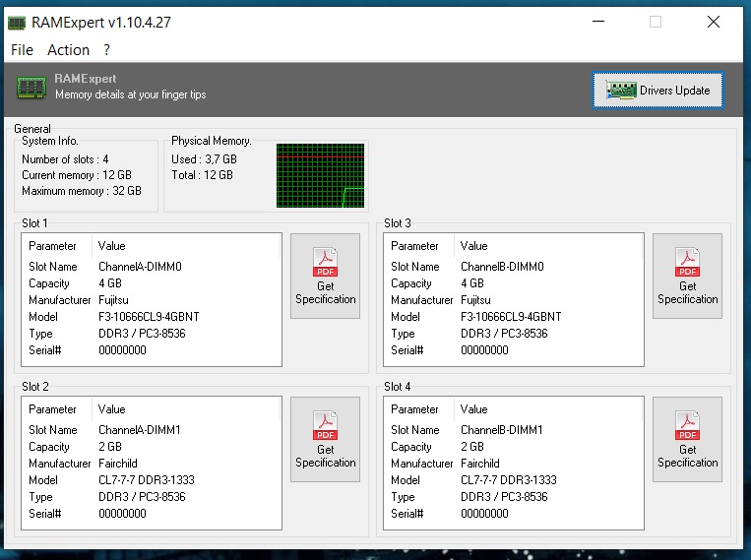
Task: Open the File menu
Action: 22,50
